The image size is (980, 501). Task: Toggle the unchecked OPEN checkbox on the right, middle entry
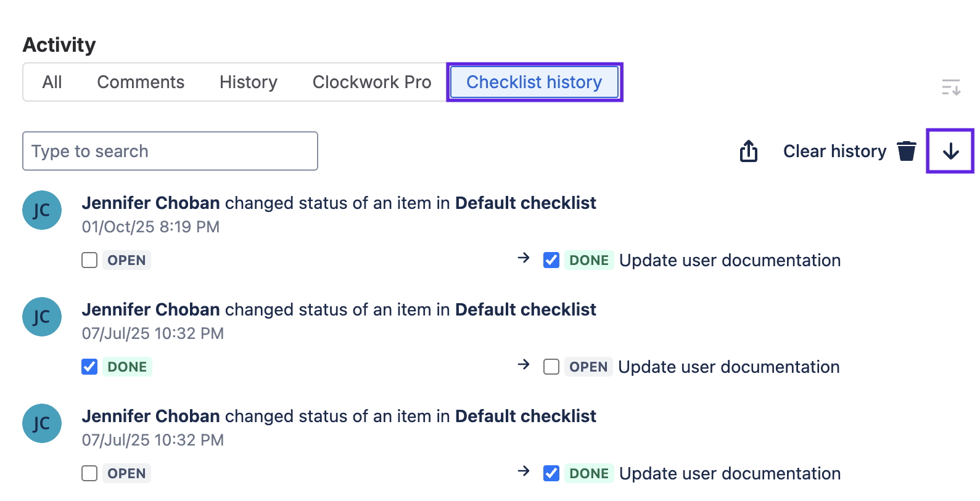tap(551, 367)
